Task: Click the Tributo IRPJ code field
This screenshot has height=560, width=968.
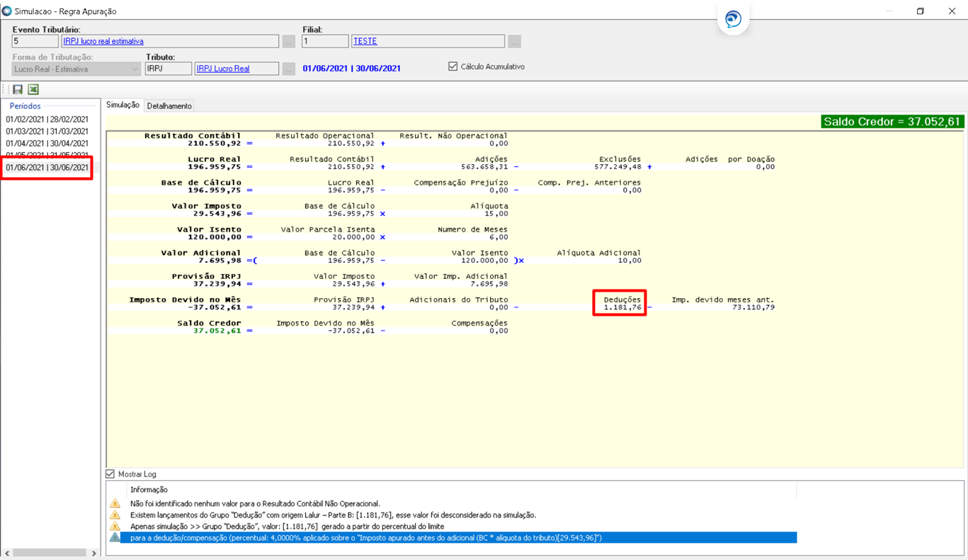Action: 169,69
